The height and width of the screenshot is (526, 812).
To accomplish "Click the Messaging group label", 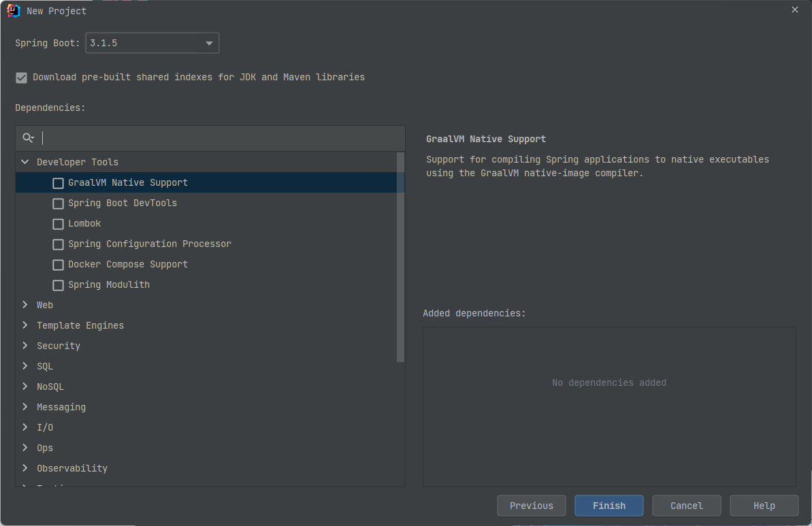I will coord(61,408).
